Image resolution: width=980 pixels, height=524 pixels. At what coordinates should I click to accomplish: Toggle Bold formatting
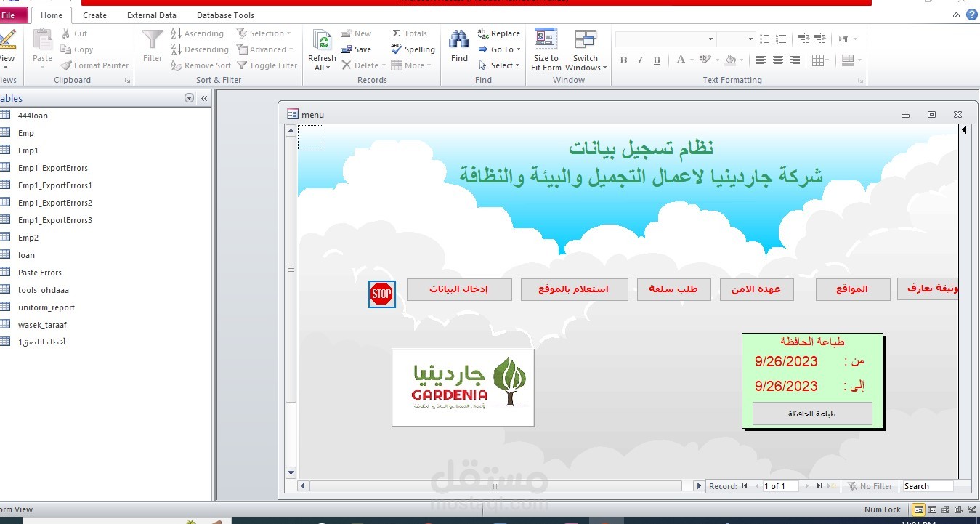[623, 60]
